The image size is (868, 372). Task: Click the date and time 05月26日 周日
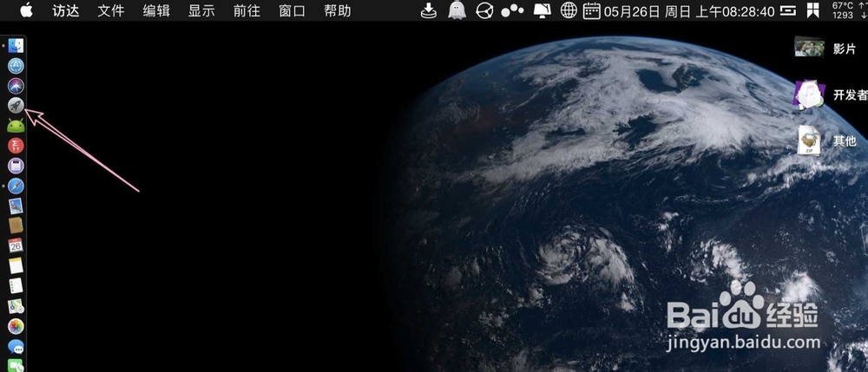[688, 11]
